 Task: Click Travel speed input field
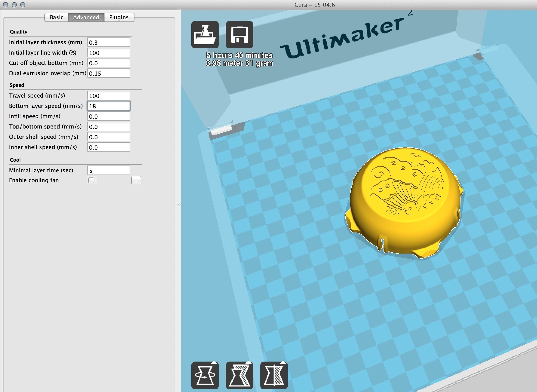coord(108,96)
